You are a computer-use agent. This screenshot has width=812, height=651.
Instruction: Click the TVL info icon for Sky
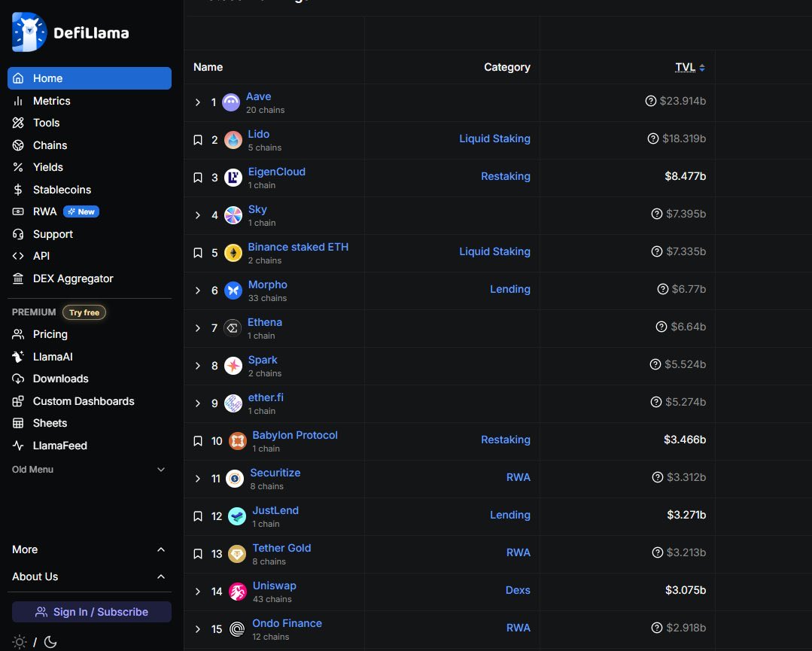(657, 214)
